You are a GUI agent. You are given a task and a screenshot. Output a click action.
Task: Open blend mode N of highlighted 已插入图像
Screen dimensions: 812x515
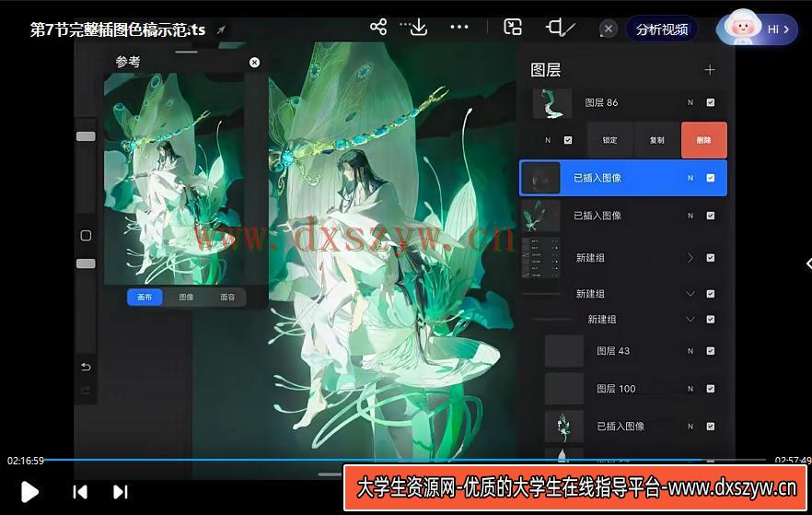coord(690,178)
